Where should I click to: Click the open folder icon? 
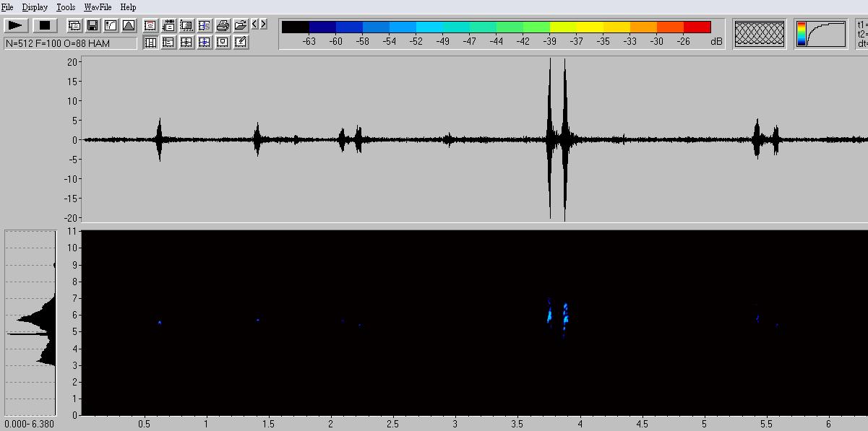[x=240, y=25]
